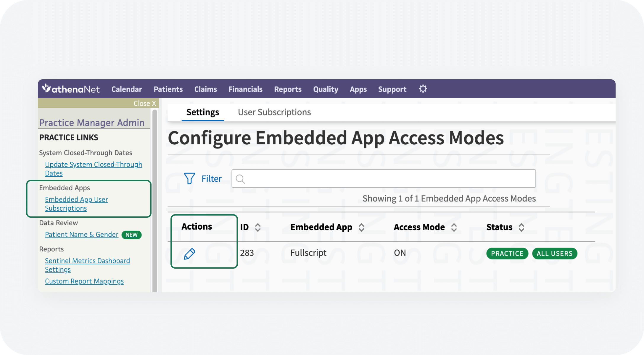The width and height of the screenshot is (644, 355).
Task: Sort the table by ID column
Action: click(x=258, y=227)
